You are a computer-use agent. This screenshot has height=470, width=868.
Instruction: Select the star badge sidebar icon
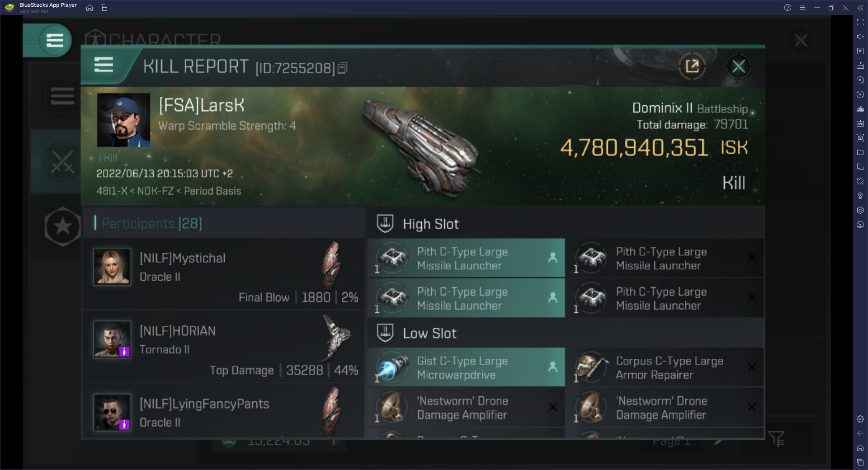pos(62,226)
